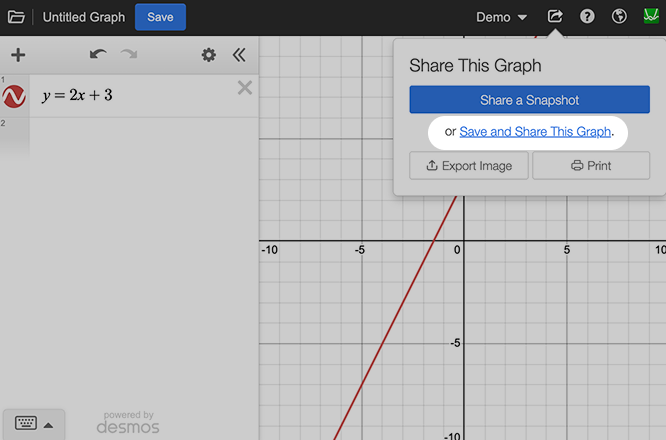Collapse the expression list panel

pos(238,55)
